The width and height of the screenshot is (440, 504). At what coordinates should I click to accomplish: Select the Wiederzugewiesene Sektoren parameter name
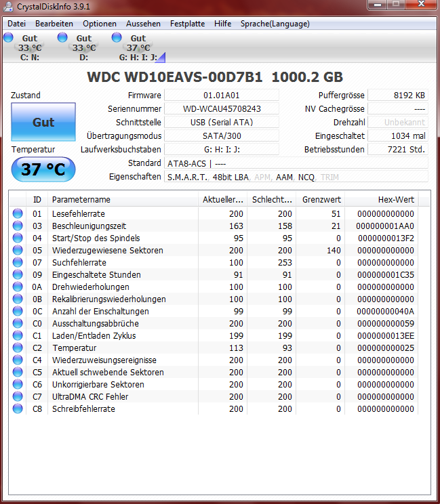click(108, 251)
